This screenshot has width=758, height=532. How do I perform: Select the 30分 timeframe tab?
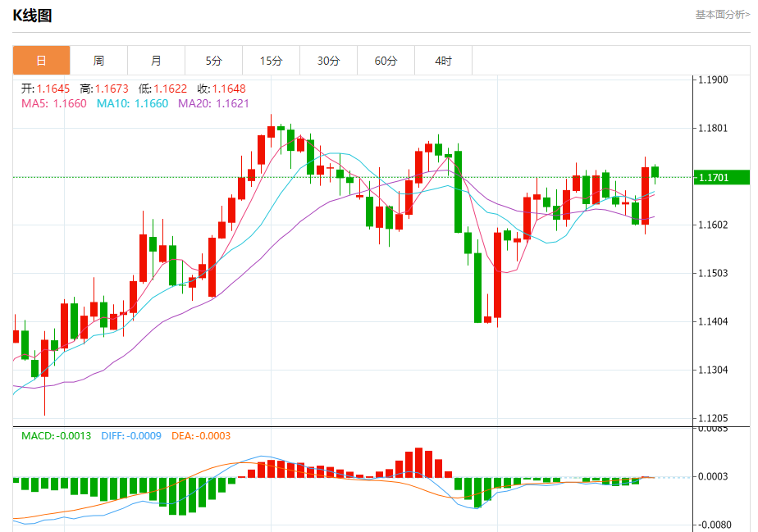tap(328, 61)
